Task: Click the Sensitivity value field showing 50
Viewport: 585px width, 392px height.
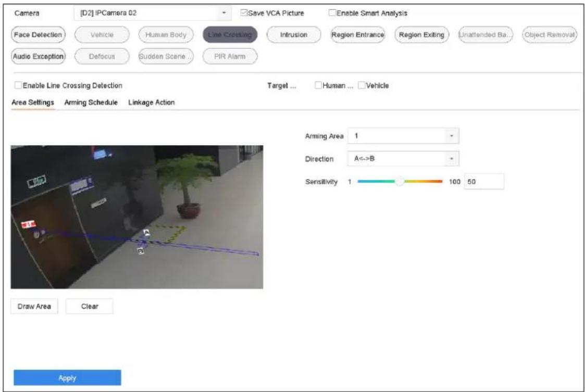Action: click(484, 182)
